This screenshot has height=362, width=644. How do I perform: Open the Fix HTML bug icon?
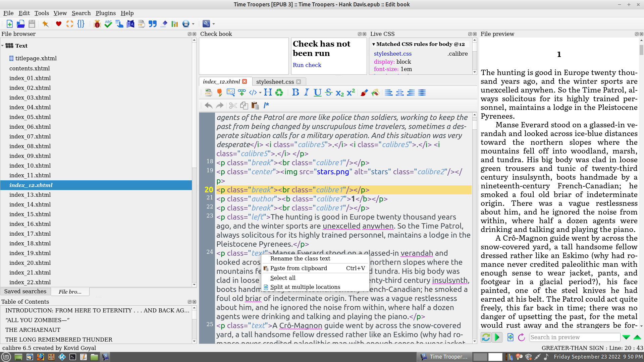pyautogui.click(x=97, y=24)
